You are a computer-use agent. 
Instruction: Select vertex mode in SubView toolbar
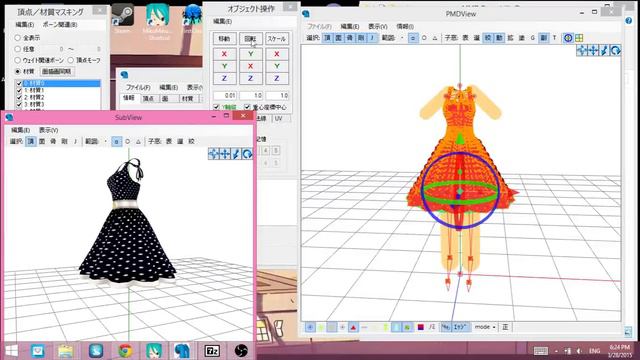coord(31,141)
